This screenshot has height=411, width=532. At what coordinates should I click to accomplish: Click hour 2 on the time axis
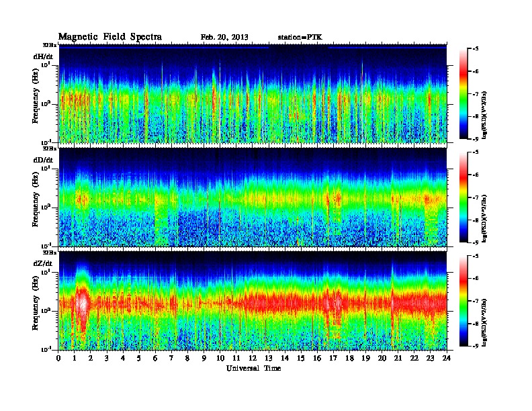point(91,359)
